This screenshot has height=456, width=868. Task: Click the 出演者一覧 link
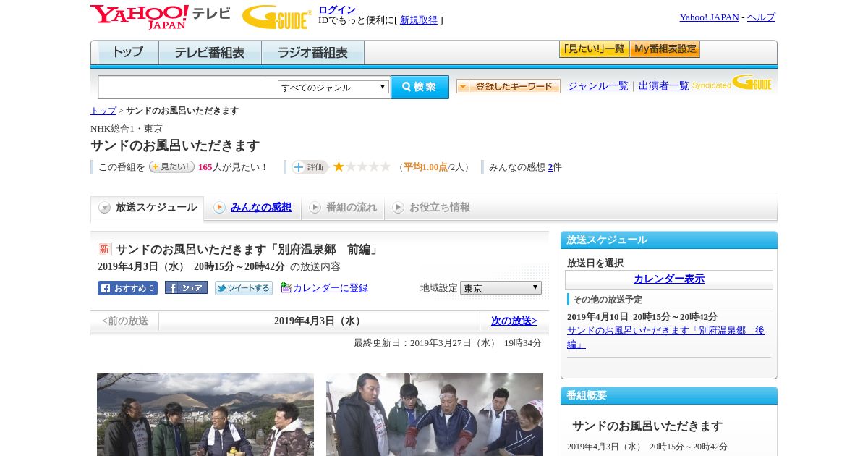coord(664,86)
